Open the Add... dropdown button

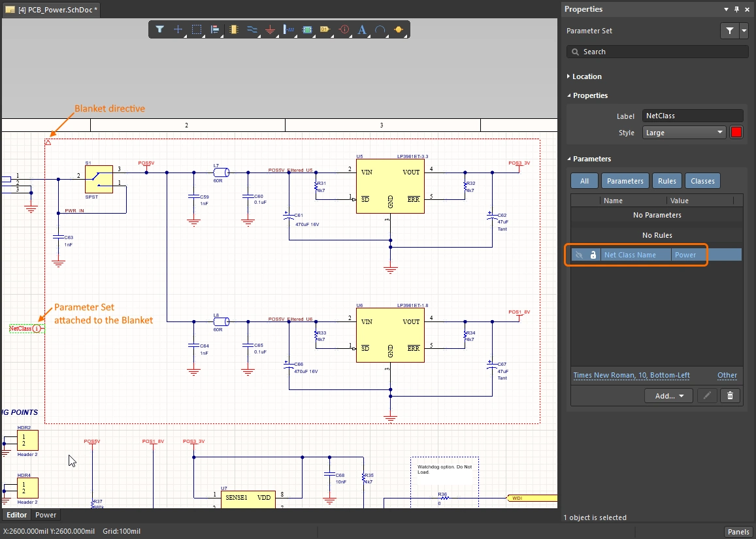coord(668,395)
